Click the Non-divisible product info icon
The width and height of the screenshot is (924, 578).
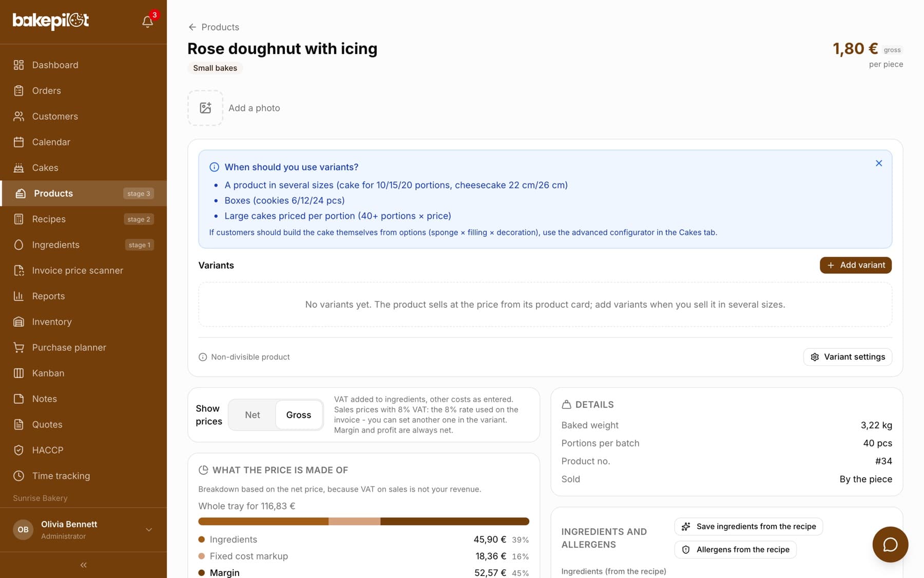pyautogui.click(x=203, y=357)
